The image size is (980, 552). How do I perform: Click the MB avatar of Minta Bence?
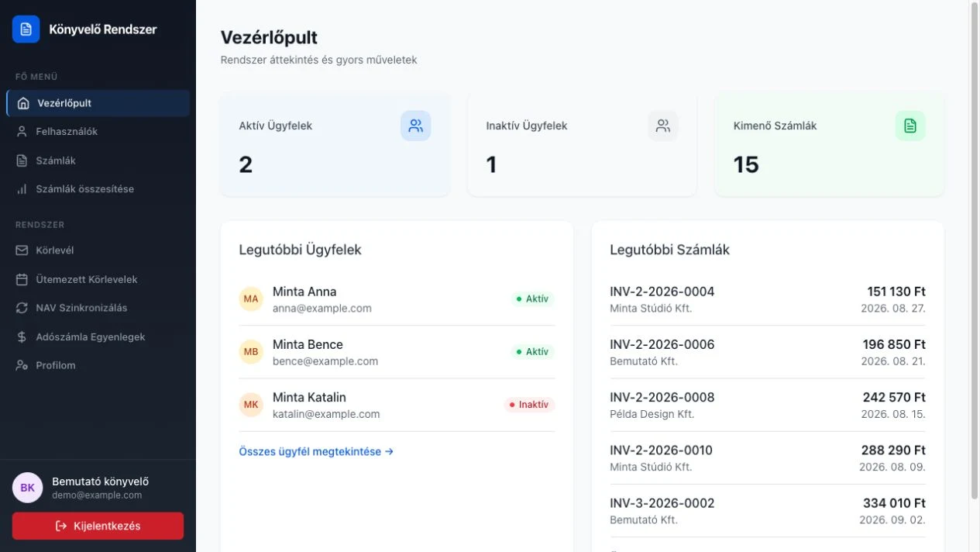(251, 351)
